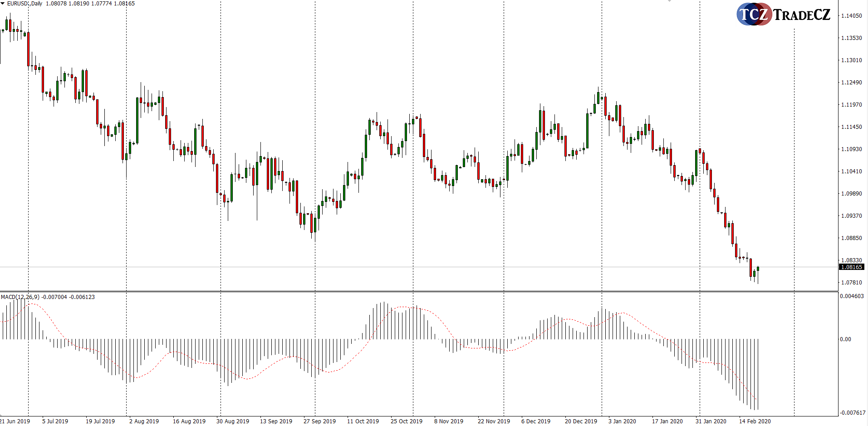This screenshot has height=426, width=868.
Task: Select the 2 Aug 2019 date label
Action: pos(144,421)
